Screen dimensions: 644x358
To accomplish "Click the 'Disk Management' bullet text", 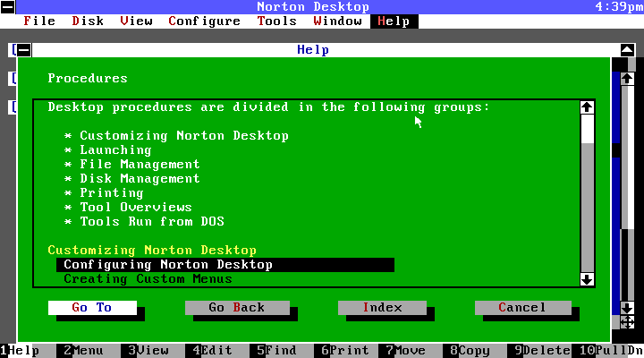I will point(140,179).
